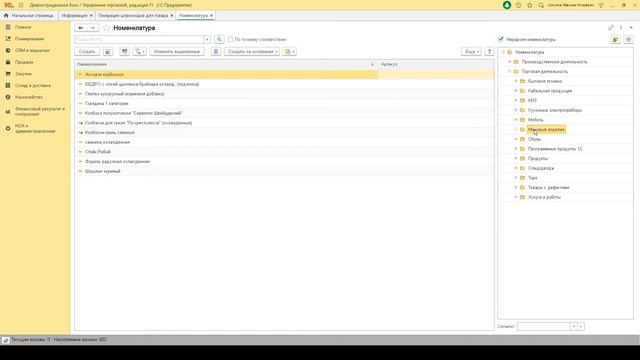Click the global search magnifier in title bar
Viewport: 640px width, 360px height.
point(541,5)
